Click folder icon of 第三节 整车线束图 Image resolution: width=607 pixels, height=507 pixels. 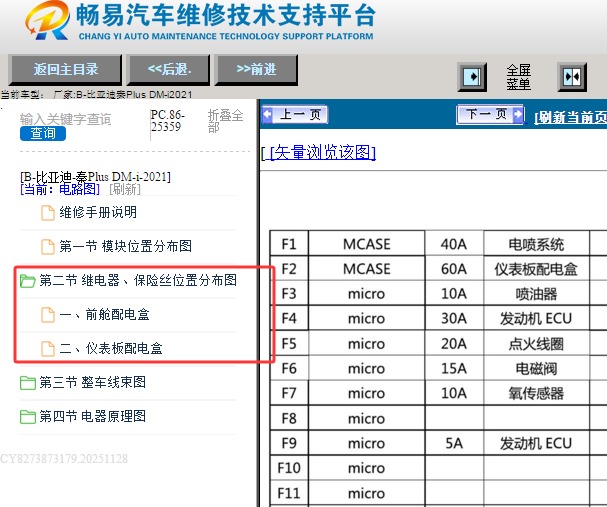[x=27, y=383]
